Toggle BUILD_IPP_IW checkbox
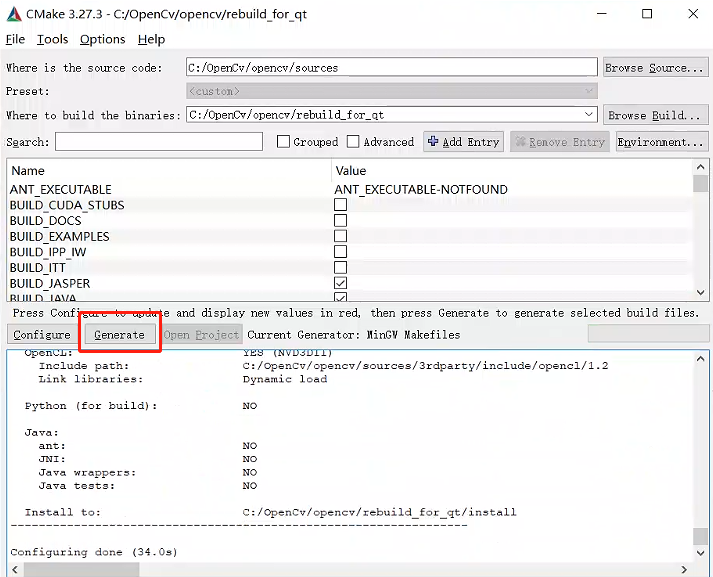 (x=340, y=251)
